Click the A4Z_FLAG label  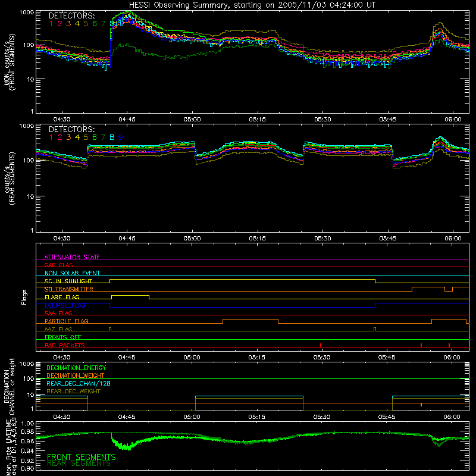click(58, 329)
